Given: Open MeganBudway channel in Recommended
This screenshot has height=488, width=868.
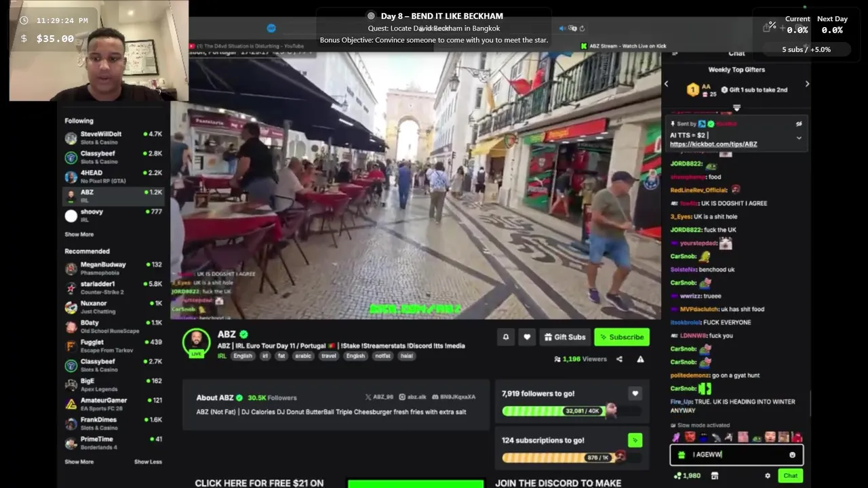Looking at the screenshot, I should (x=114, y=268).
